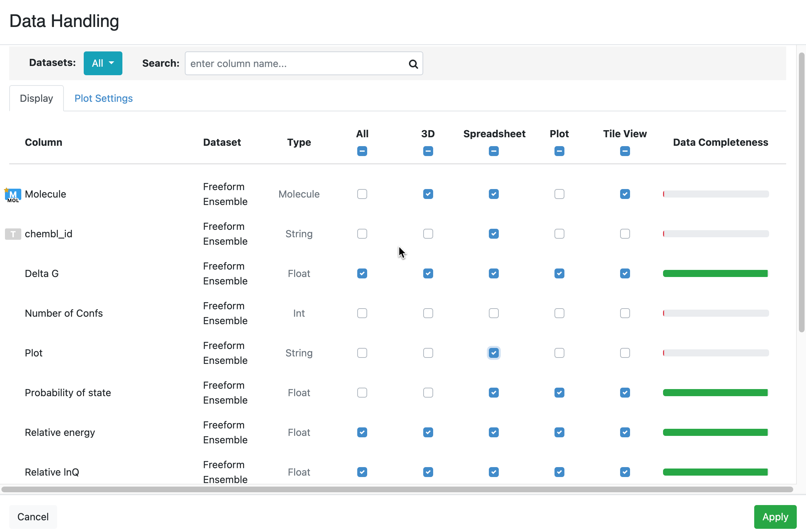
Task: Uncheck Tile View for Relative lnQ
Action: [625, 472]
